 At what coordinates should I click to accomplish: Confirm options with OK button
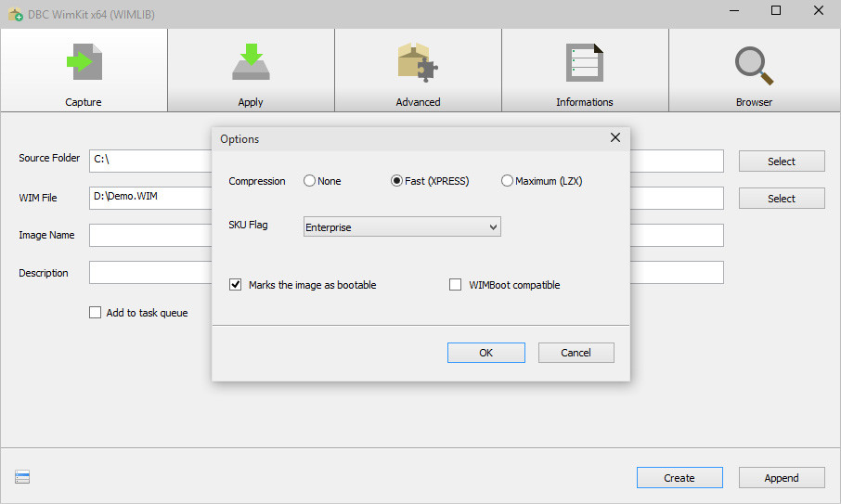(x=485, y=353)
